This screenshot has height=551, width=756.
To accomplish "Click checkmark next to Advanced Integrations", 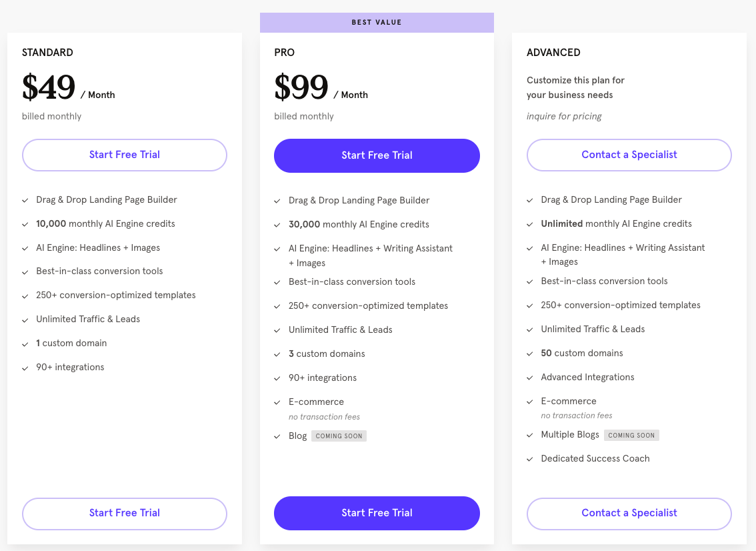I will point(530,378).
